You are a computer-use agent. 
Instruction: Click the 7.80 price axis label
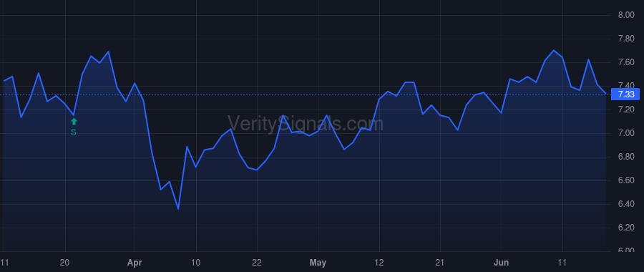[x=626, y=39]
